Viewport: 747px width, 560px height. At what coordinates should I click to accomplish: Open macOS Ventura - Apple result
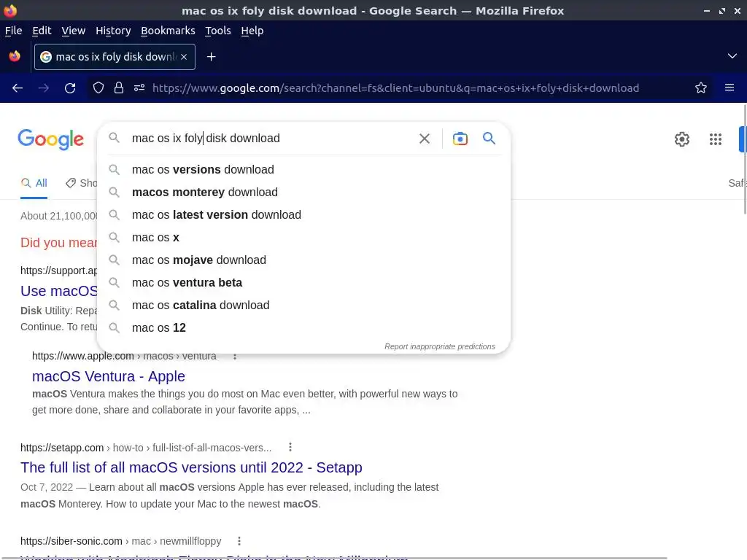pyautogui.click(x=108, y=376)
